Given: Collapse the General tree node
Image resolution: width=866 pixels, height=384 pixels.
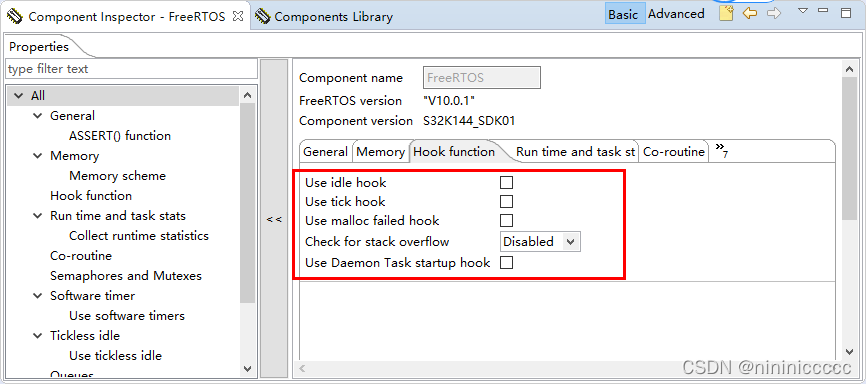Looking at the screenshot, I should click(38, 115).
